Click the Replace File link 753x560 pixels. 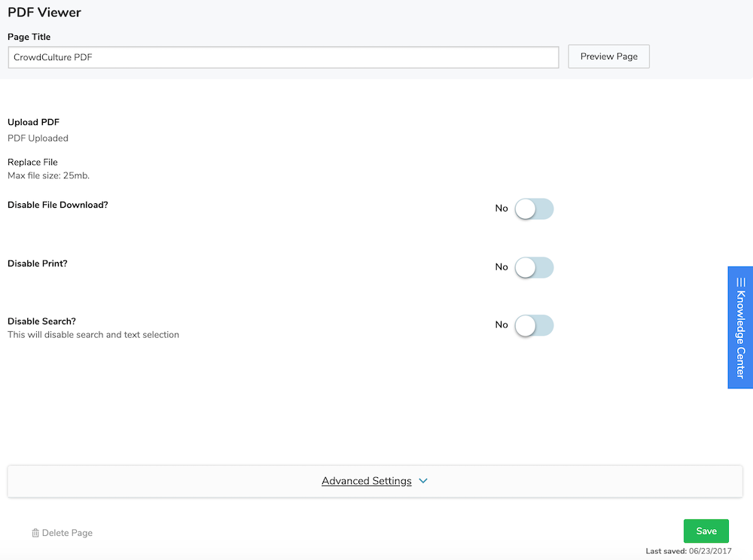pyautogui.click(x=32, y=162)
